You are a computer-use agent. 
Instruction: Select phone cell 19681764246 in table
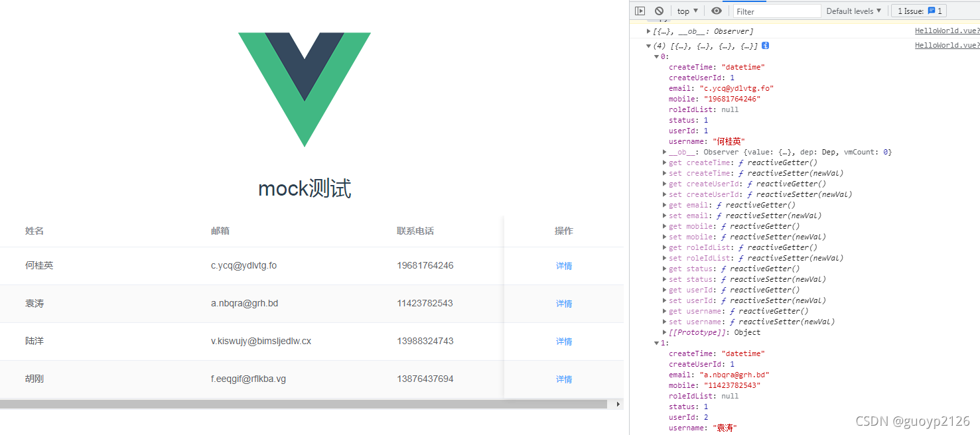tap(425, 265)
